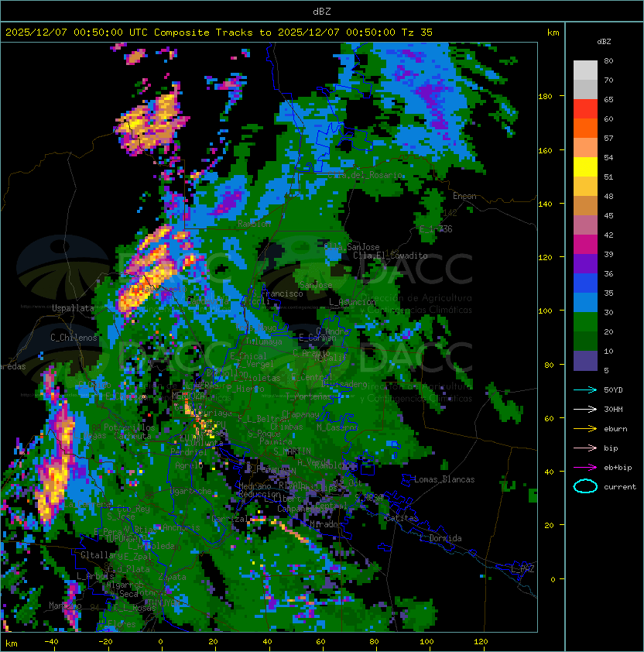Click the 60 km tick on horizontal axis
The width and height of the screenshot is (644, 652).
[320, 642]
